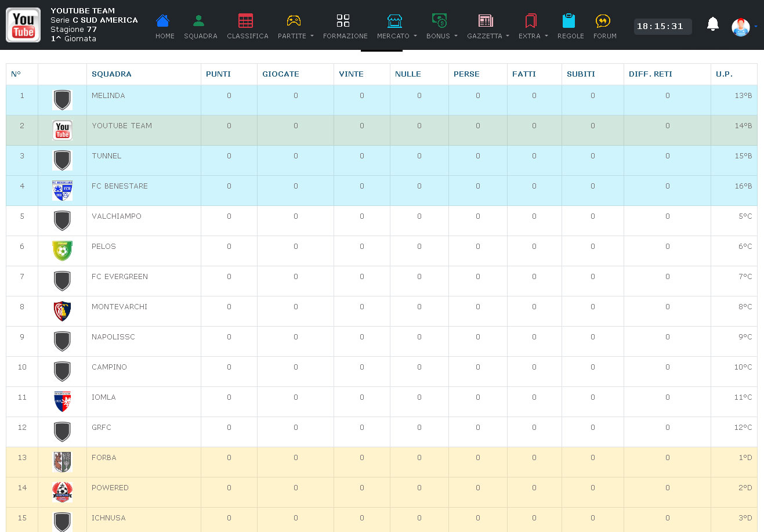
Task: Open TUNNEL team name
Action: pyautogui.click(x=107, y=156)
